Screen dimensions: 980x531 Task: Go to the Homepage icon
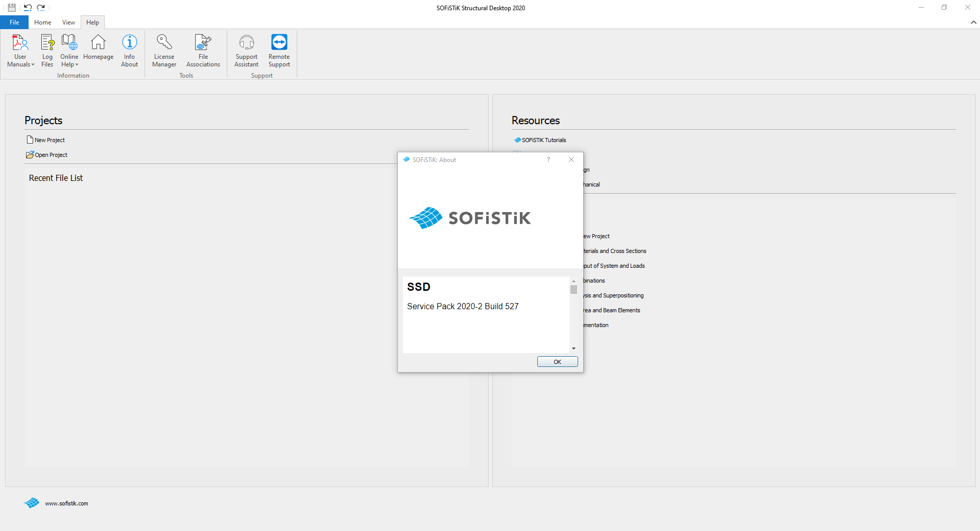[x=98, y=47]
